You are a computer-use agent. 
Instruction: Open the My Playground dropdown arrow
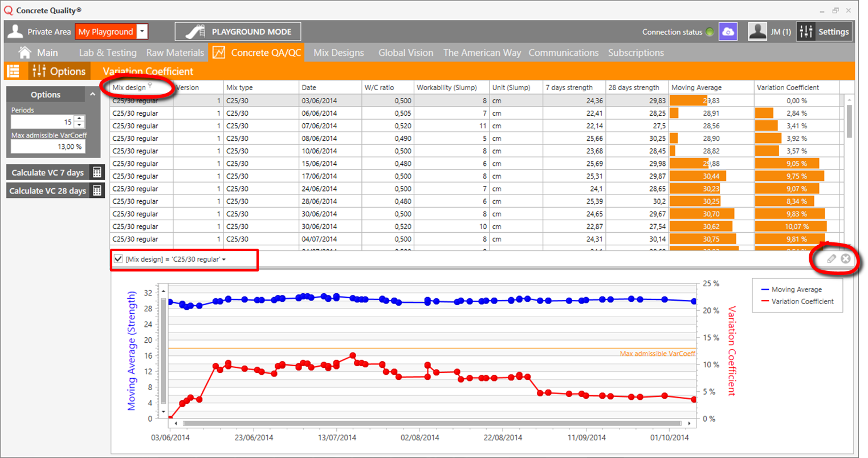click(142, 32)
